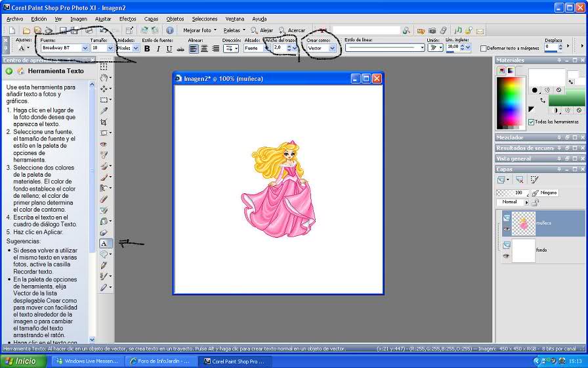Screen dimensions: 588x368
Task: Switch to Windows Live Messenger taskbar item
Action: [87, 361]
